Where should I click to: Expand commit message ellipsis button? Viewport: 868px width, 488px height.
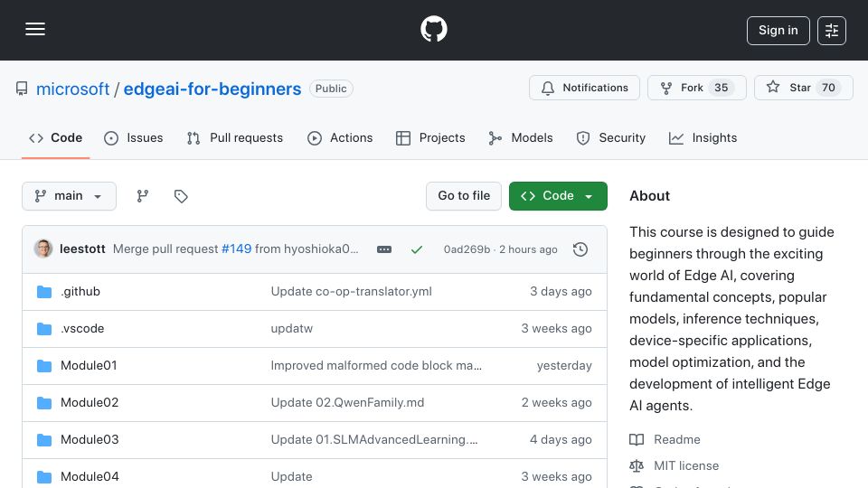click(384, 249)
